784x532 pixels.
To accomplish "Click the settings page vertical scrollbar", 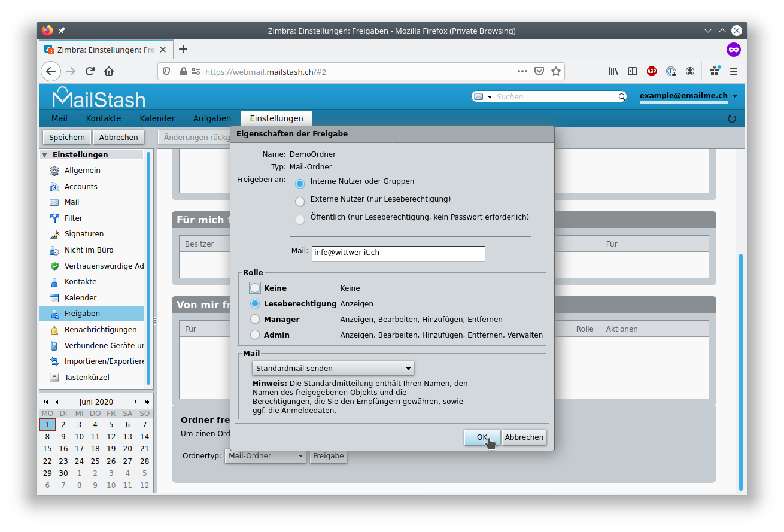I will (741, 372).
